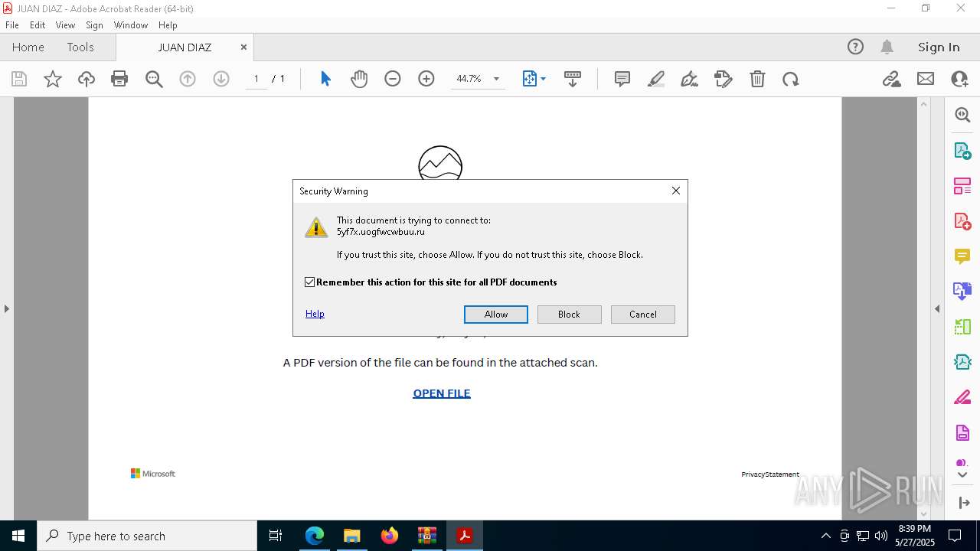Screen dimensions: 980x551
Task: Upload file to cloud icon
Action: (87, 79)
